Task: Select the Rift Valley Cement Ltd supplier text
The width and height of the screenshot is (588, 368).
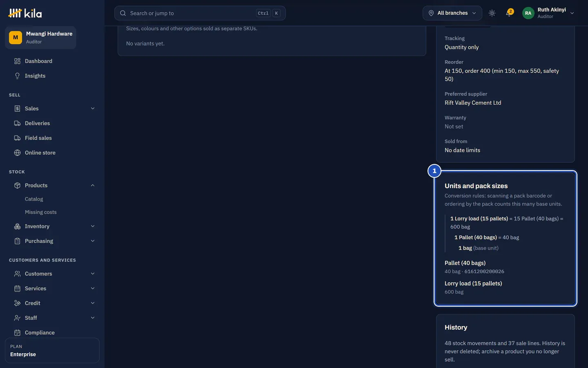Action: pyautogui.click(x=473, y=103)
